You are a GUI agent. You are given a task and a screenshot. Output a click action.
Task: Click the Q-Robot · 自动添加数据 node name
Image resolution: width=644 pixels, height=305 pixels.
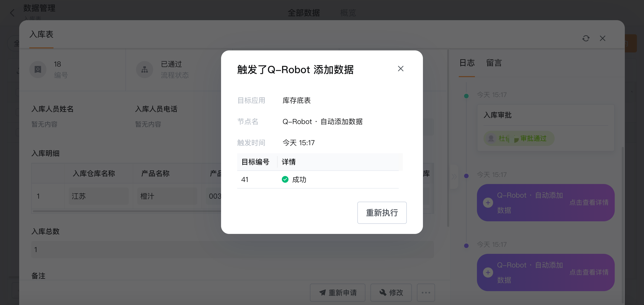pyautogui.click(x=323, y=122)
